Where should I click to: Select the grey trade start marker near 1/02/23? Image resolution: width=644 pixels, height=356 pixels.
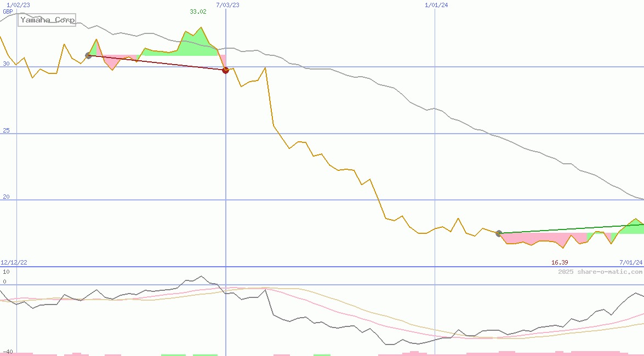click(88, 55)
